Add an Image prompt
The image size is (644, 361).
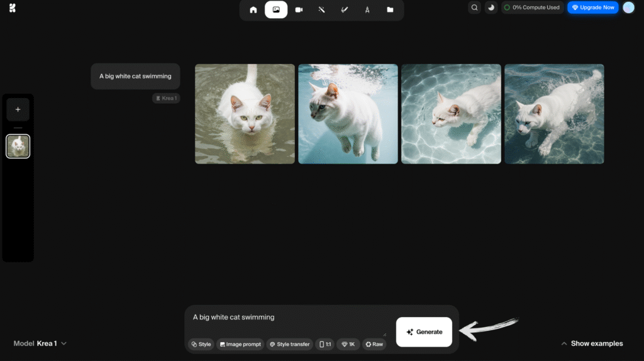(x=240, y=344)
